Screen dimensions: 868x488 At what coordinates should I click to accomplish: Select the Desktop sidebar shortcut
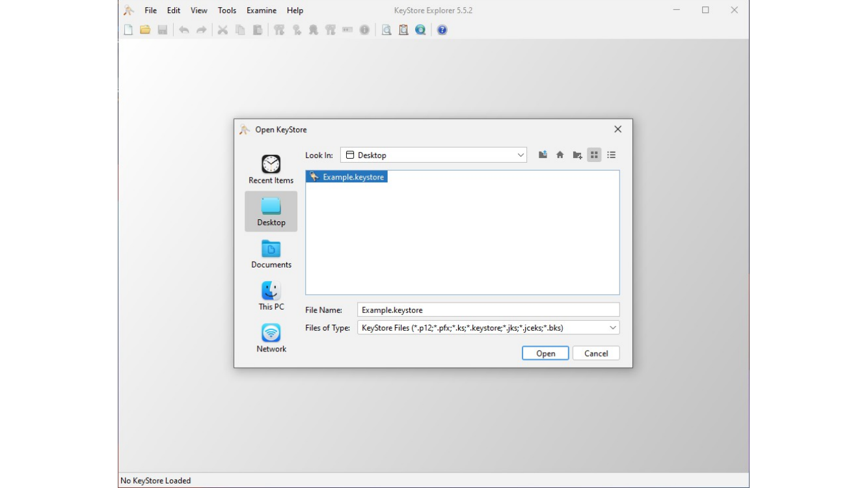coord(271,211)
